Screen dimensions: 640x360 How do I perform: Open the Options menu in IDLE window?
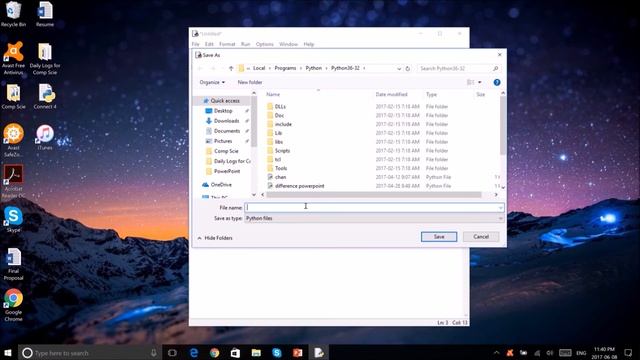click(264, 44)
